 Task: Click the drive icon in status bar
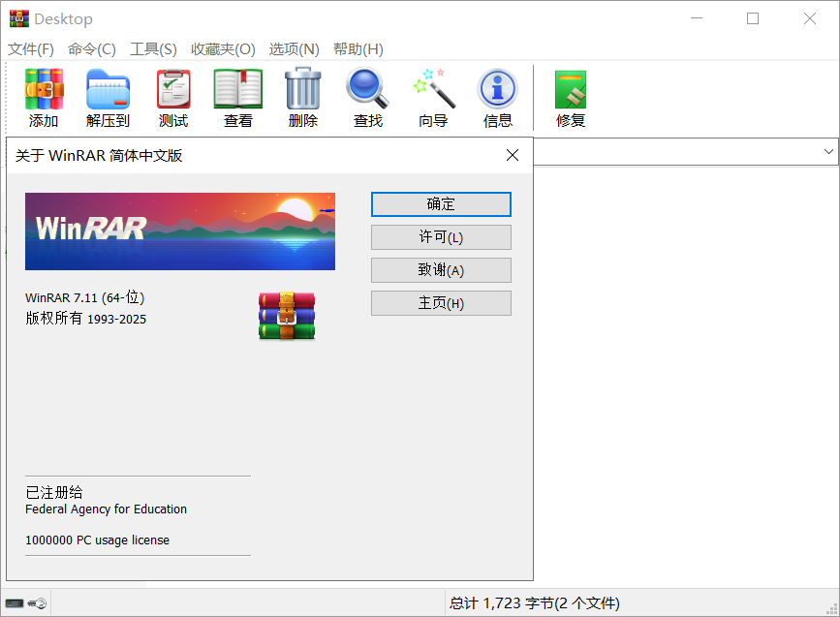[15, 603]
